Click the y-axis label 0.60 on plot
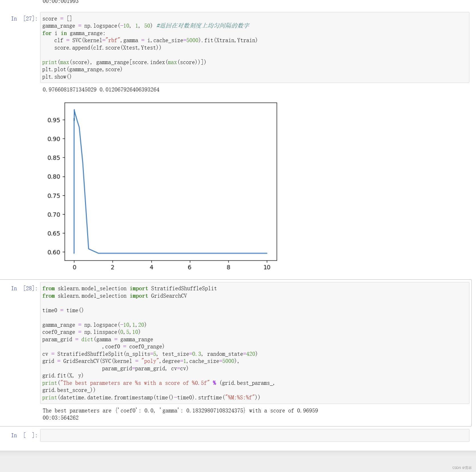 click(x=54, y=252)
